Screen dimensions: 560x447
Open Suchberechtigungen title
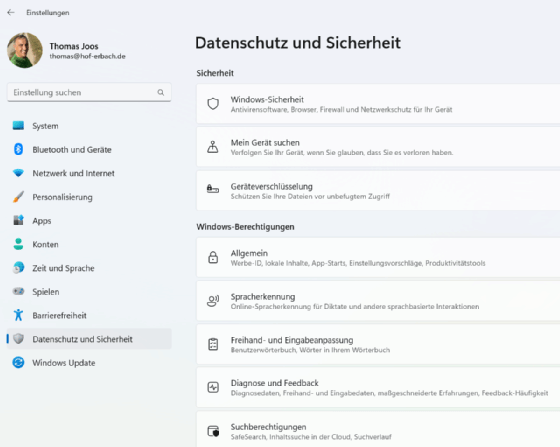pyautogui.click(x=268, y=427)
